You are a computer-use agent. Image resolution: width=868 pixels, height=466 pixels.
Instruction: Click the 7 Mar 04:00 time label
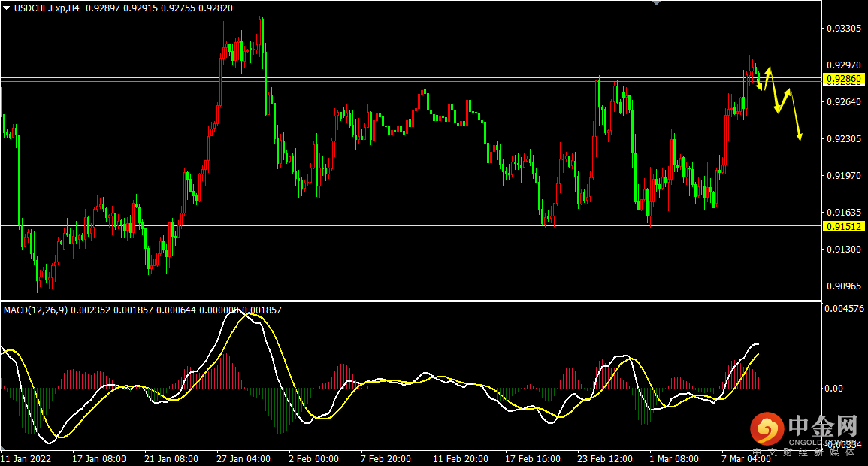click(x=746, y=458)
